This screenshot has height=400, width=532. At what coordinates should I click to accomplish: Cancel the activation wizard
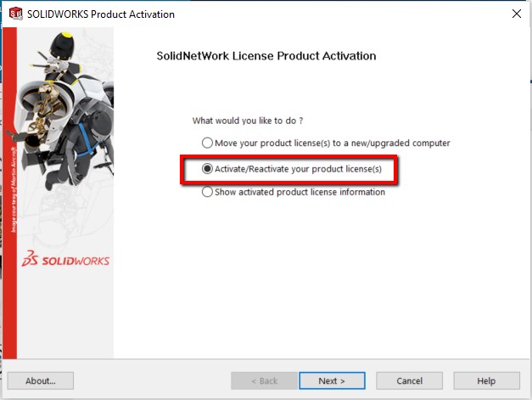coord(409,380)
